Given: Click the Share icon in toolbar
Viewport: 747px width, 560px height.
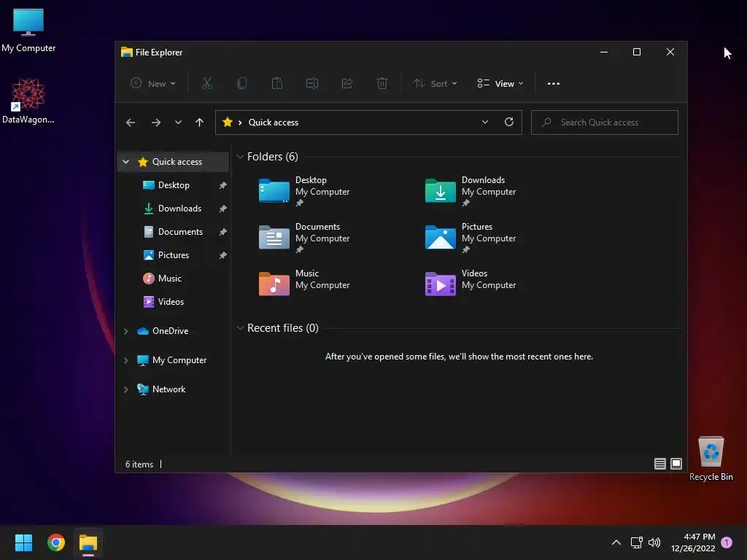Looking at the screenshot, I should coord(347,83).
